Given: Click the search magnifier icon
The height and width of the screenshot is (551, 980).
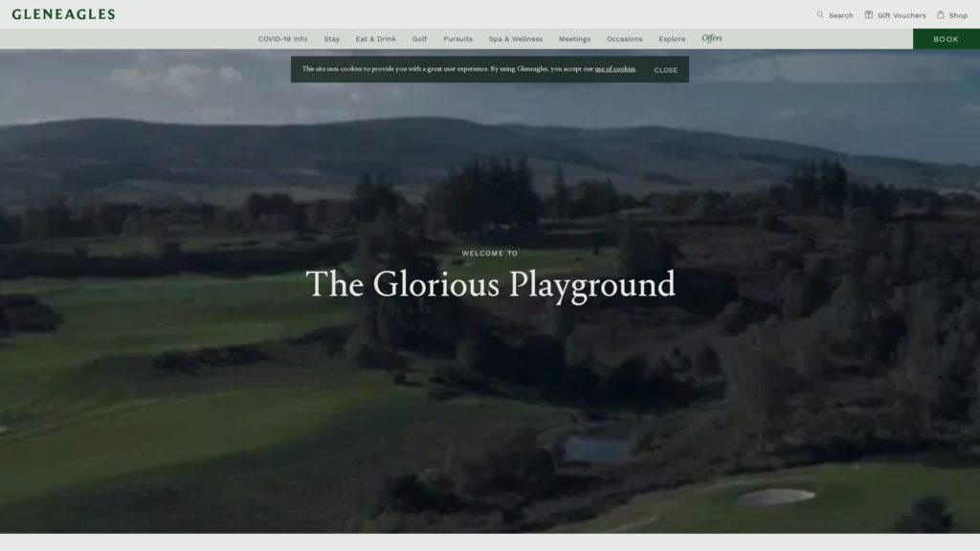Looking at the screenshot, I should click(820, 14).
